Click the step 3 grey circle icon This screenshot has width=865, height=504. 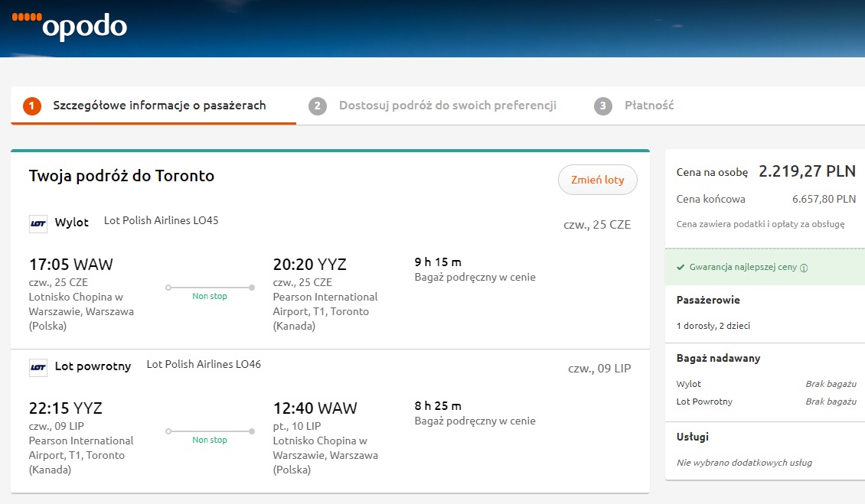pyautogui.click(x=603, y=106)
